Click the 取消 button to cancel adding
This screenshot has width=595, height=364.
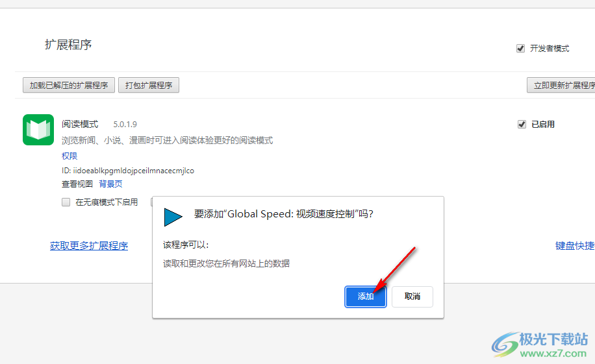click(x=412, y=297)
